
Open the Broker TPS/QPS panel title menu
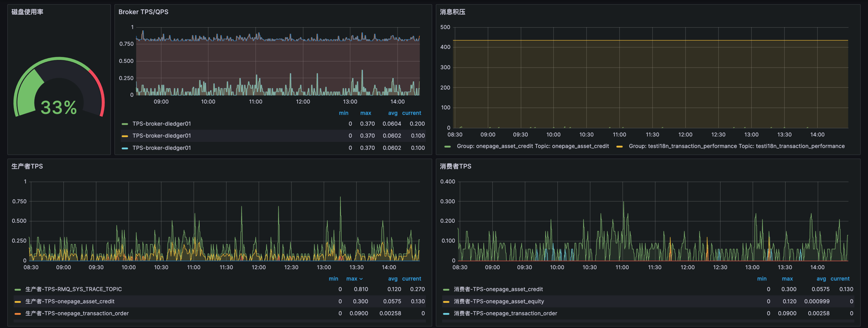pos(143,12)
